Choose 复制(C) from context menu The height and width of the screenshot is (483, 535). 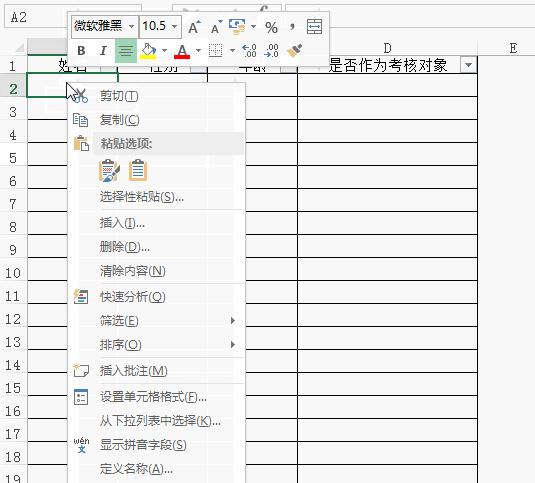pos(157,120)
